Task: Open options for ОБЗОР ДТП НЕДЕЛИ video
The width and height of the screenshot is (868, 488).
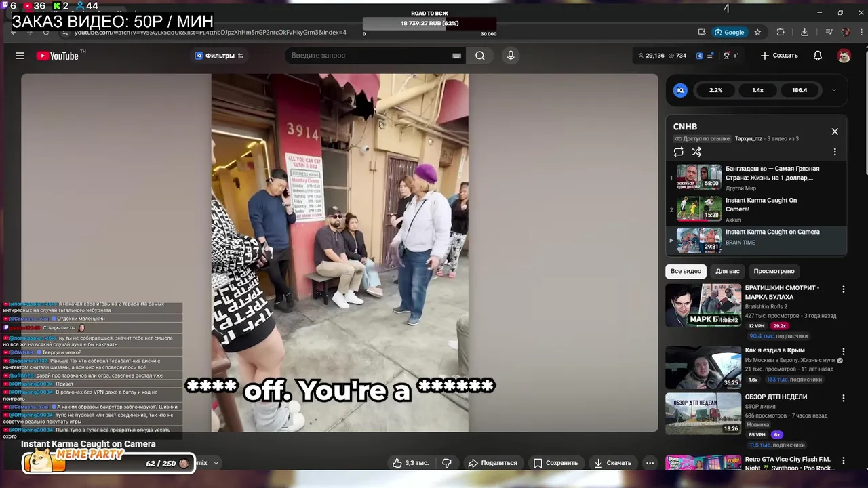Action: click(844, 398)
